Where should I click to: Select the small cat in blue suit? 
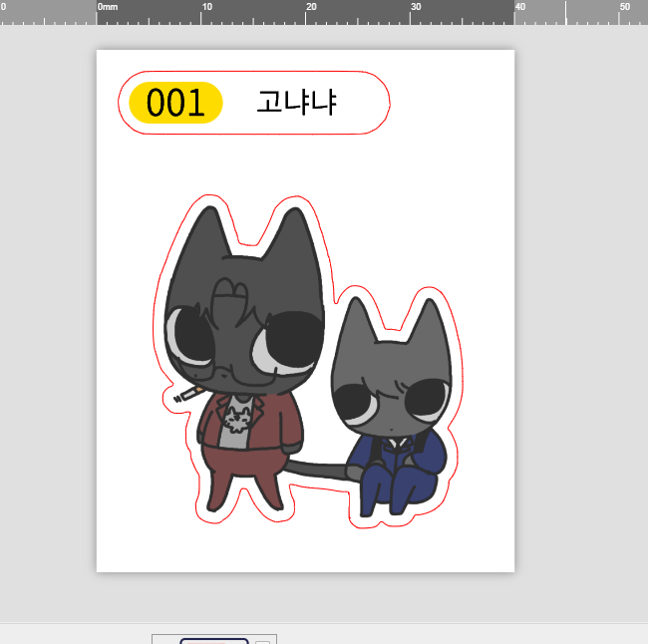point(393,407)
